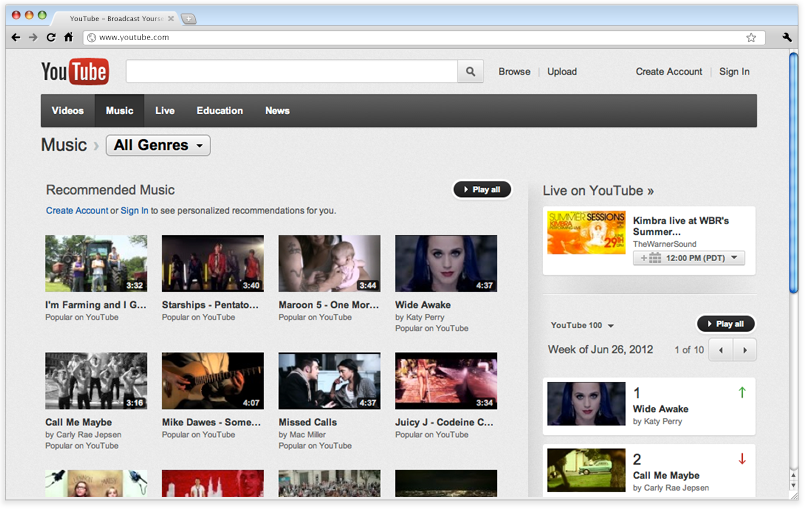Click the Browse link
The image size is (805, 509).
pyautogui.click(x=514, y=72)
